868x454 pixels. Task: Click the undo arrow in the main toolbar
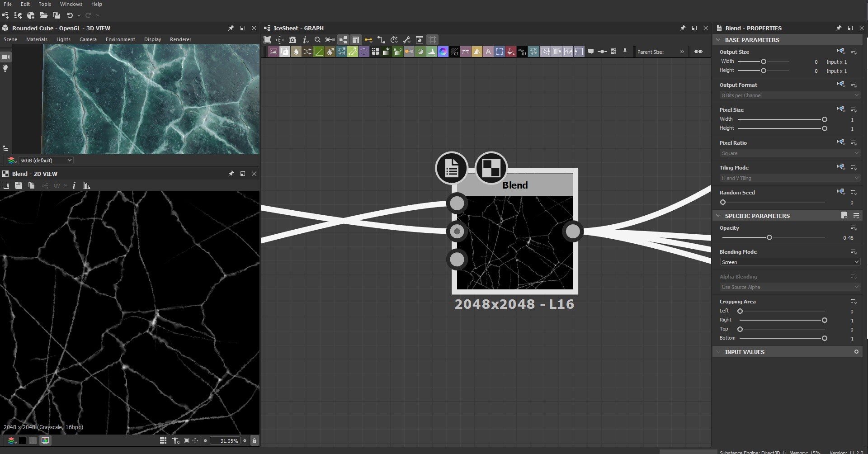[70, 15]
